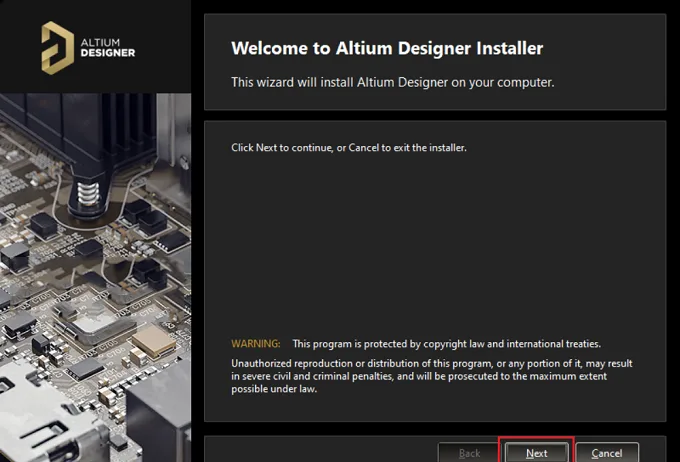
Task: Click the Welcome to Altium Designer Installer heading
Action: (387, 48)
